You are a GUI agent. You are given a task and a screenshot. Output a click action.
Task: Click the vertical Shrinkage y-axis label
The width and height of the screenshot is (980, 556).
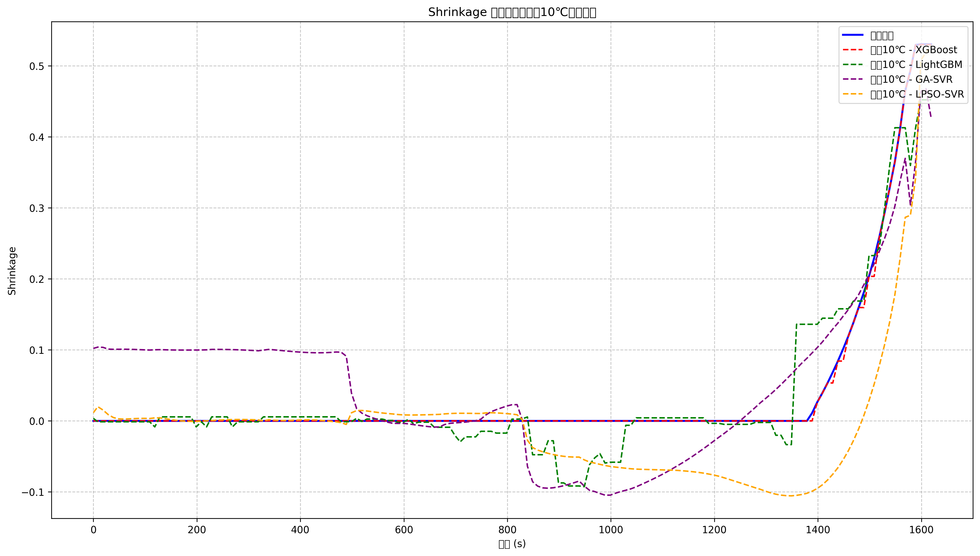click(12, 271)
